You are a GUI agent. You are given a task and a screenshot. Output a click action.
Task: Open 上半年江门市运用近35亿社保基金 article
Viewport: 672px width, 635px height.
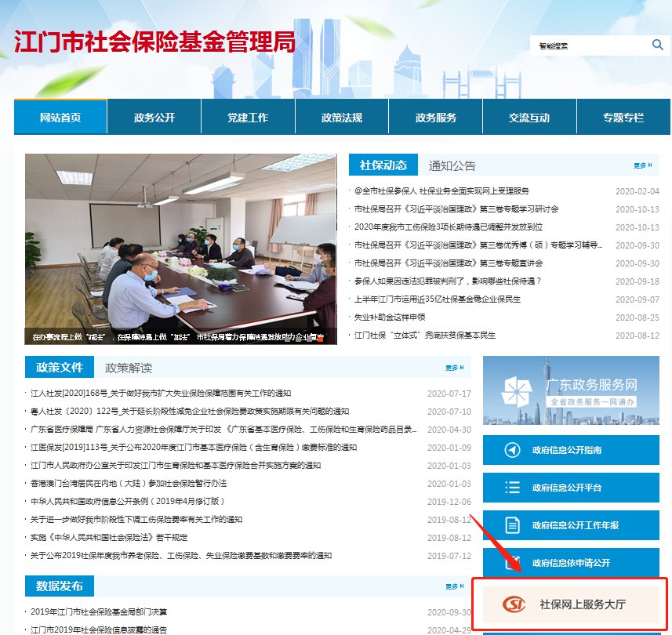point(437,299)
